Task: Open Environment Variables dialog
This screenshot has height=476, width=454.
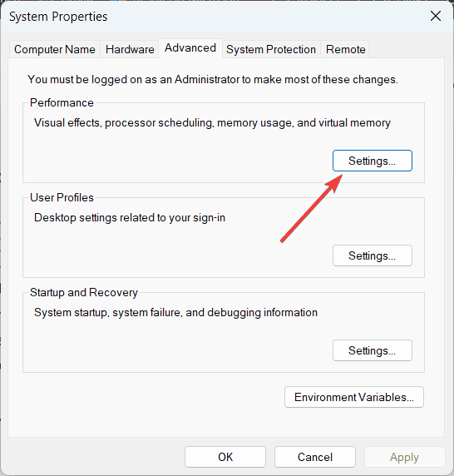Action: pyautogui.click(x=354, y=397)
